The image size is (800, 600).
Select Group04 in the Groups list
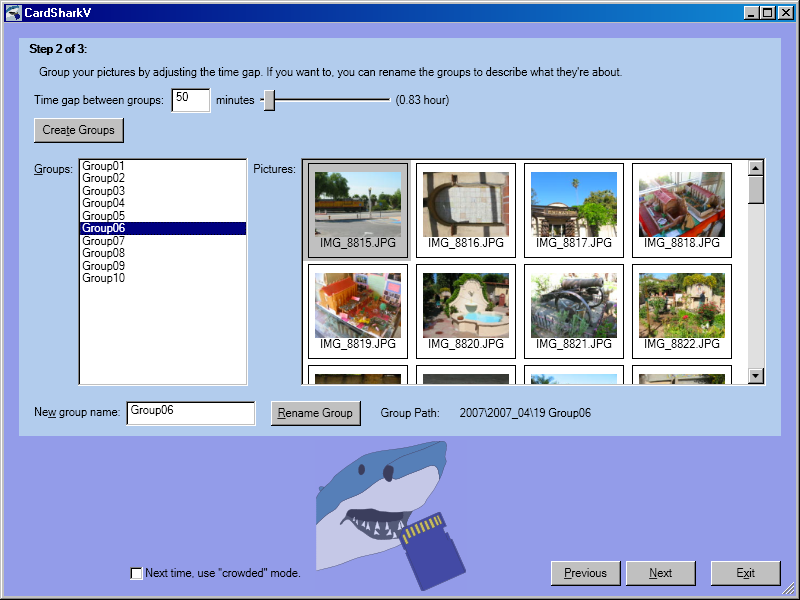[x=163, y=203]
